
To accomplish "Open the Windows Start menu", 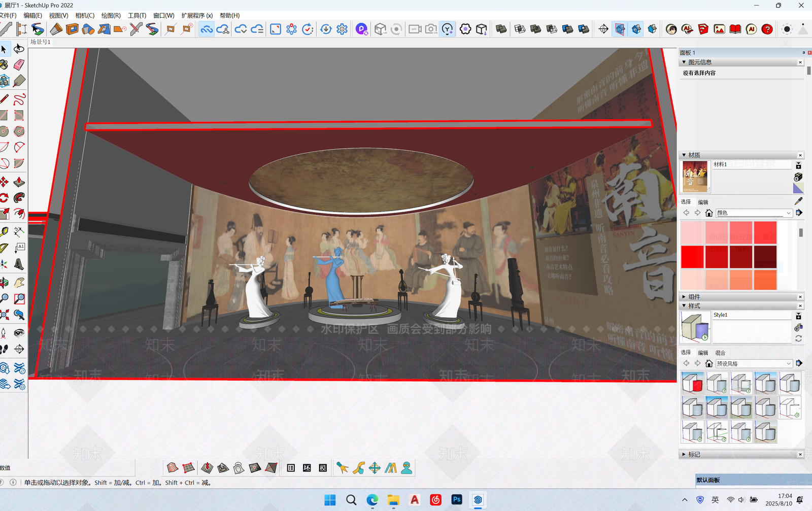I will (330, 500).
